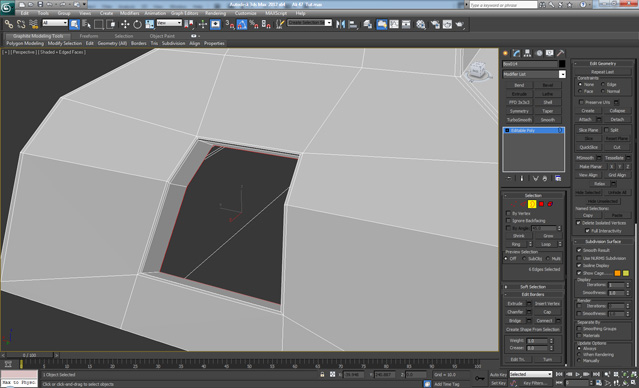The image size is (639, 388).
Task: Click the Cap button in Edit Borders
Action: (x=547, y=312)
